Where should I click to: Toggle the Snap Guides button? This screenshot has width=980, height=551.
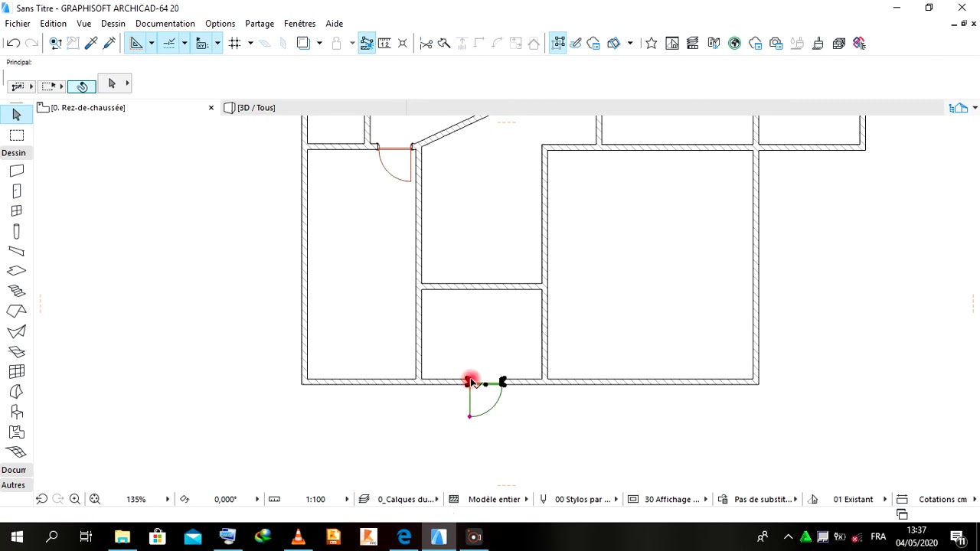[x=169, y=44]
